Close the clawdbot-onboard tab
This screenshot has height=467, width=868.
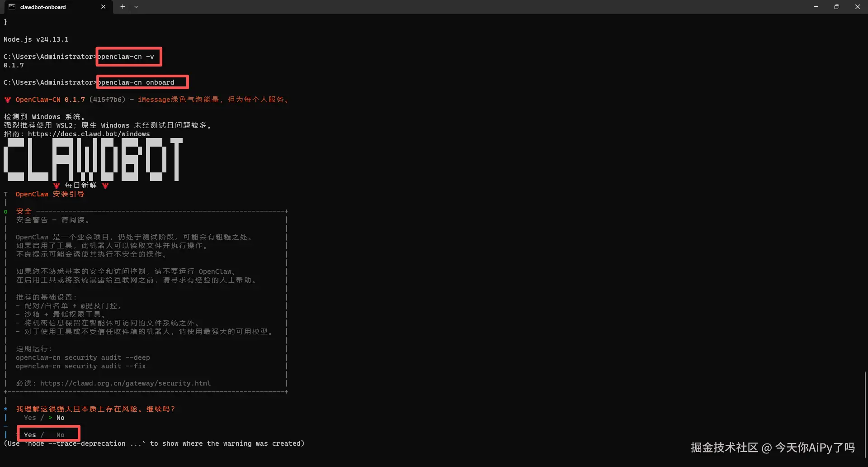104,7
